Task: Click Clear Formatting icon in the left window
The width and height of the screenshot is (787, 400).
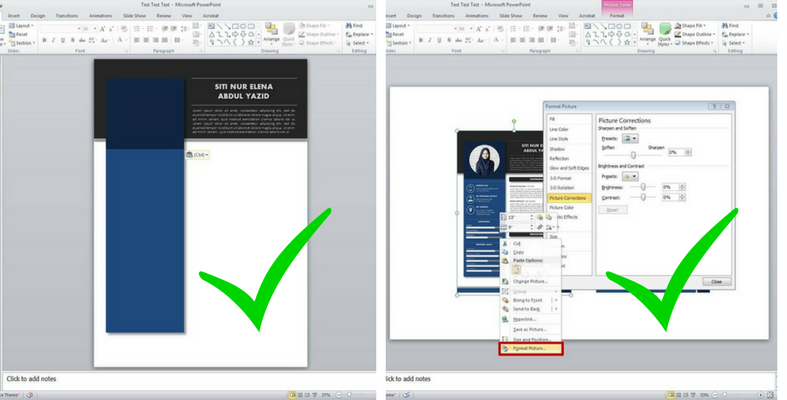Action: point(123,29)
